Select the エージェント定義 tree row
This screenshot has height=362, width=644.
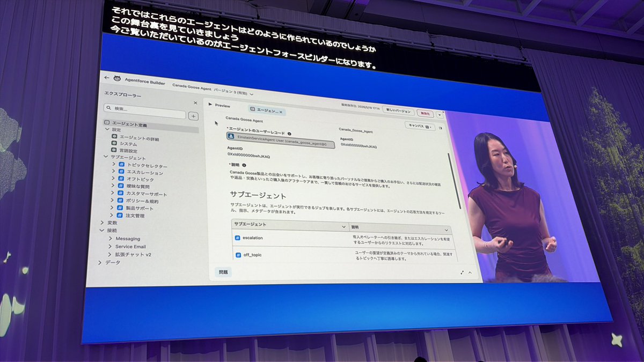pos(151,125)
